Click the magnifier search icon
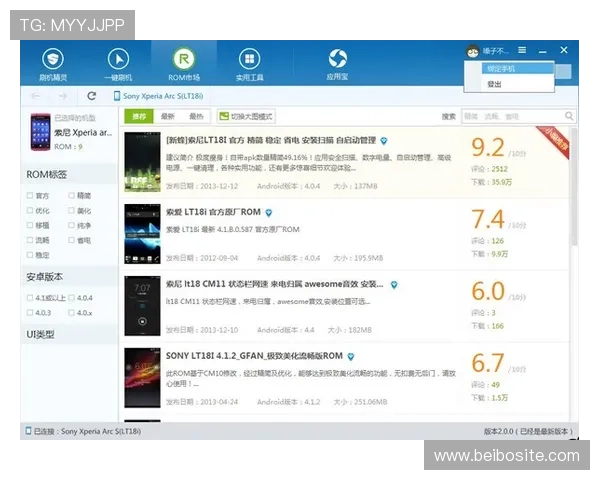600x480 pixels. 569,116
